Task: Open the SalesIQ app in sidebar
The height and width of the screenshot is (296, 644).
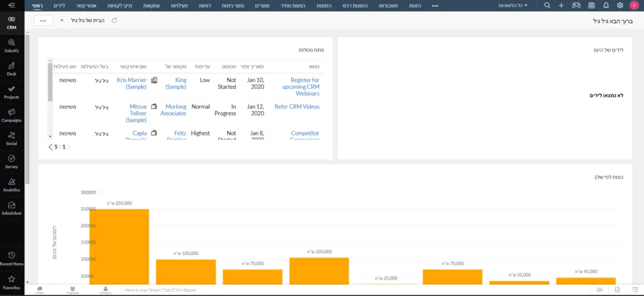Action: pos(11,45)
